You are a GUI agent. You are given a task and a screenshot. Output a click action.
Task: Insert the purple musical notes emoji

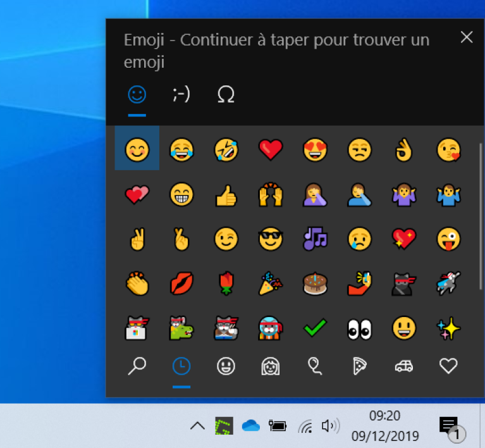[x=314, y=239]
